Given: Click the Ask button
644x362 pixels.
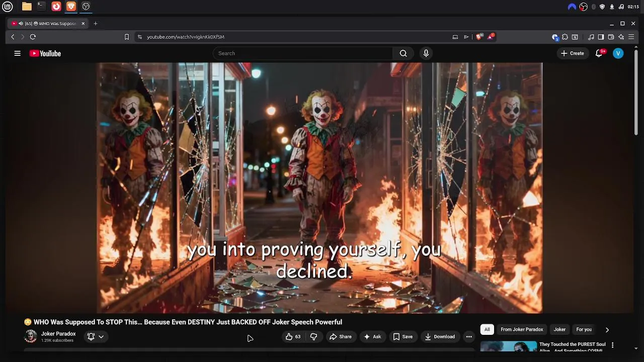Looking at the screenshot, I should click(372, 337).
